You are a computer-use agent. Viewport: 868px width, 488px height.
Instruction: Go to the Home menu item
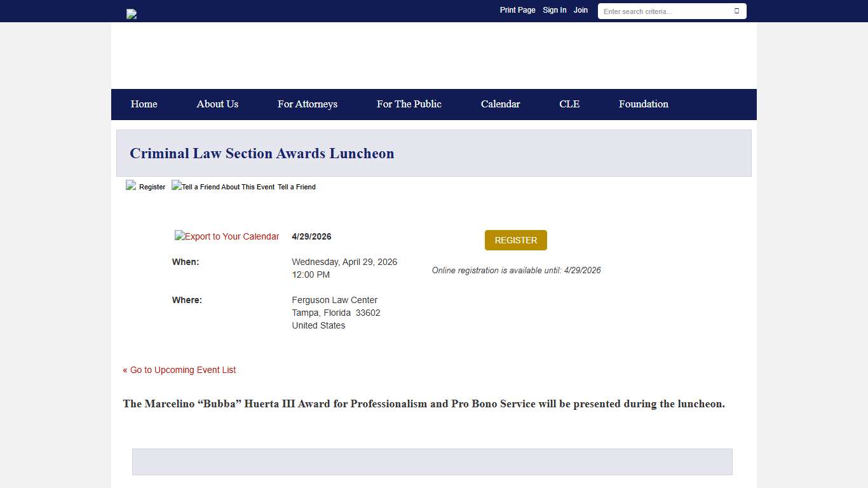(x=144, y=104)
